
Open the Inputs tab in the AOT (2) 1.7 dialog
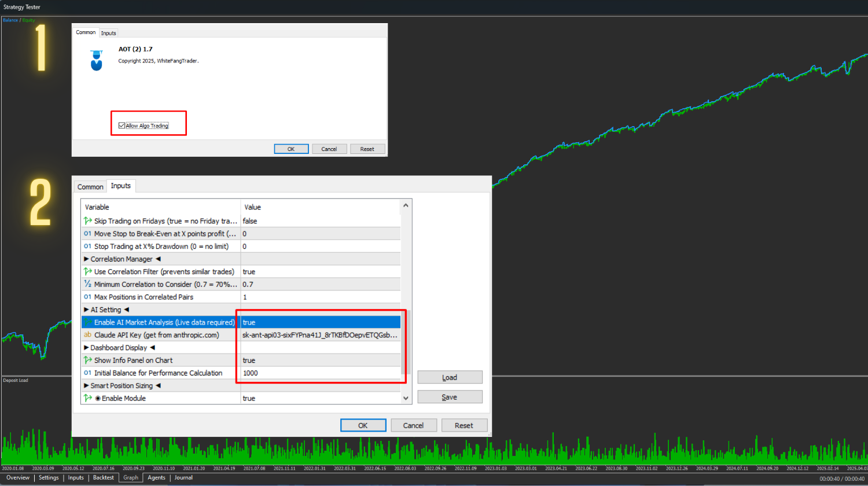pyautogui.click(x=109, y=33)
